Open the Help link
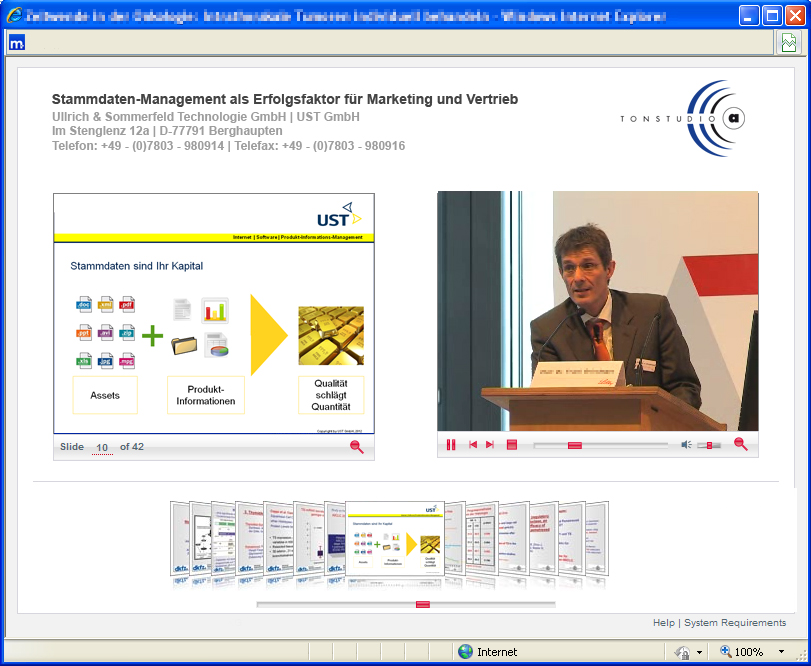This screenshot has width=811, height=666. pos(663,623)
